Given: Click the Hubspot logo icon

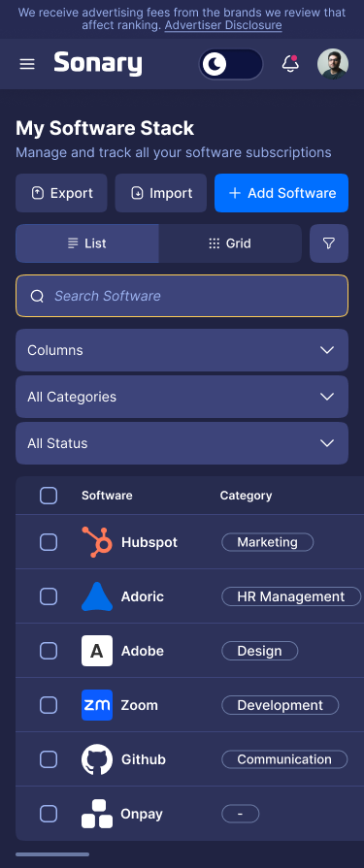Looking at the screenshot, I should 97,542.
